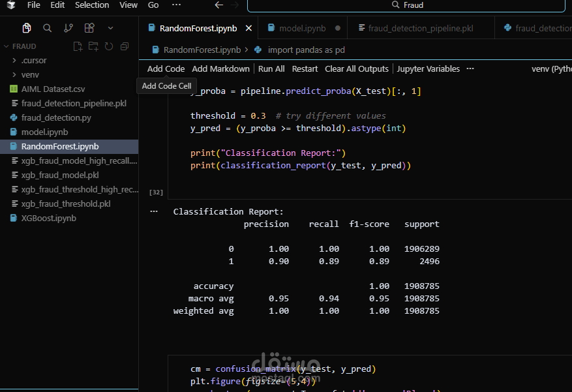572x392 pixels.
Task: Collapse all folders in explorer
Action: tap(125, 46)
